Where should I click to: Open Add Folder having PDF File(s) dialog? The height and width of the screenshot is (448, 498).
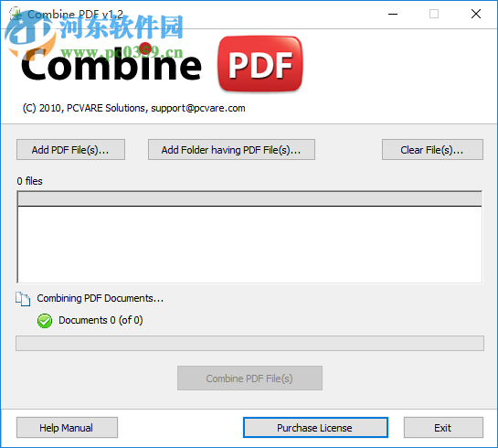(x=231, y=149)
